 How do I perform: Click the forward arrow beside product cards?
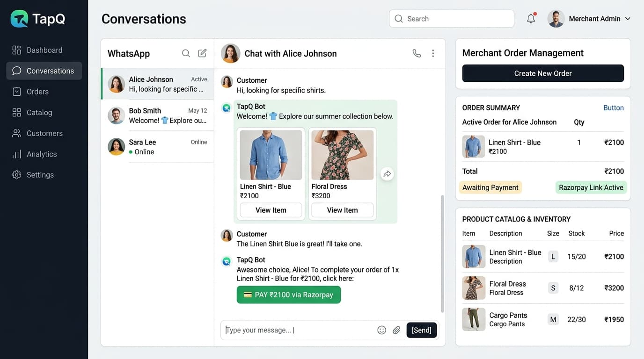[x=387, y=174]
